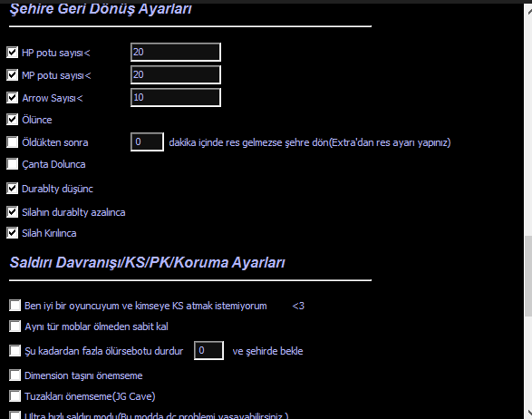Click the minutes field after Öldükten sonra
This screenshot has width=532, height=419.
pos(147,141)
